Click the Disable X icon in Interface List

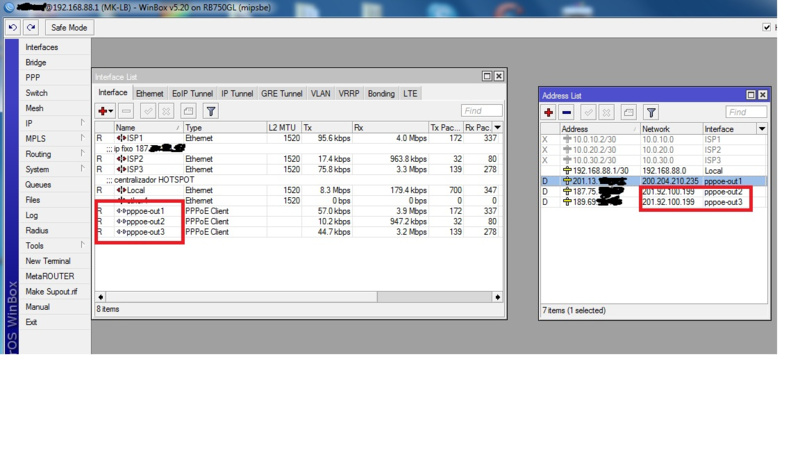pyautogui.click(x=166, y=111)
